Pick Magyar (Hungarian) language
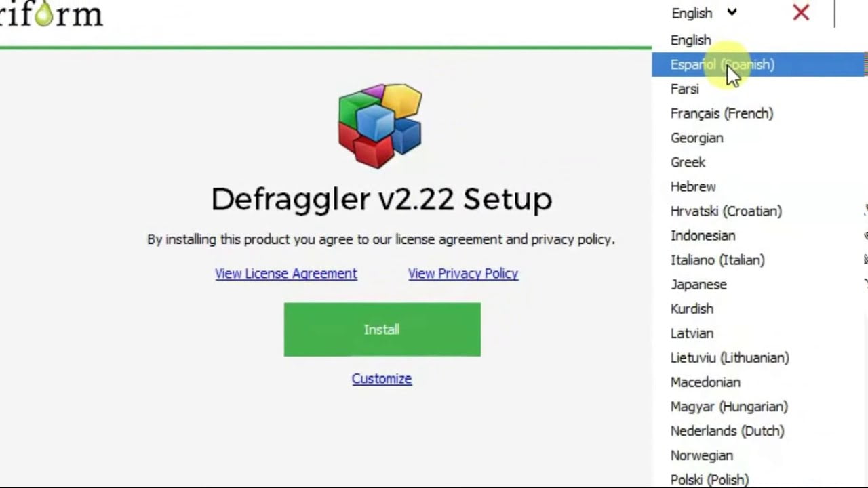This screenshot has height=488, width=868. [759, 406]
